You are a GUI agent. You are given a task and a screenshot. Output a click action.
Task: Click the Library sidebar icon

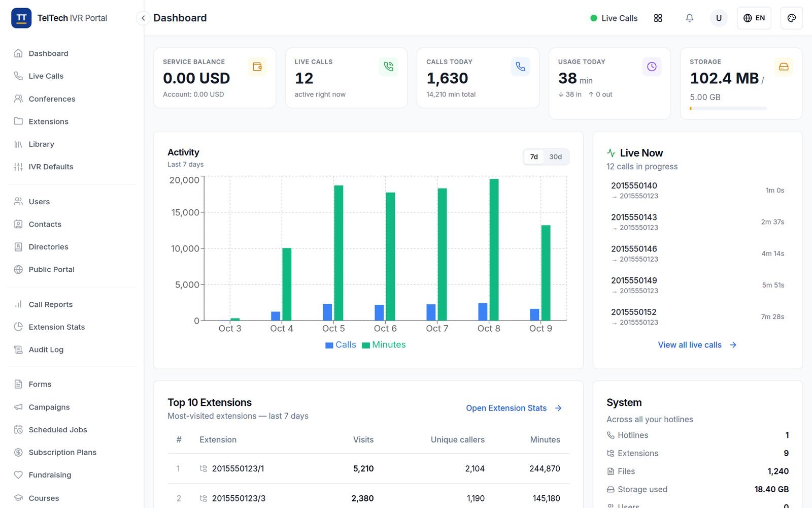18,144
